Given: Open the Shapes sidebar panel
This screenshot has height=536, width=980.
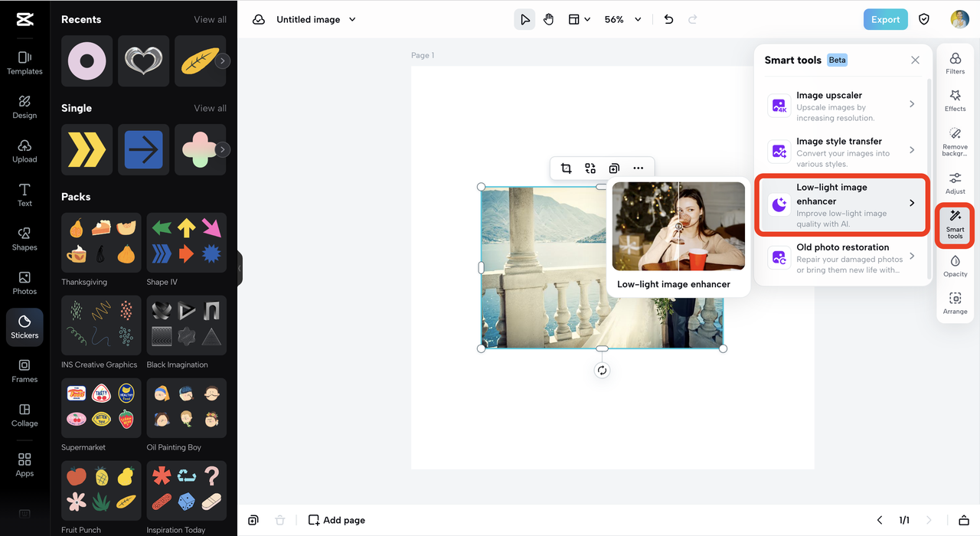Looking at the screenshot, I should click(24, 239).
